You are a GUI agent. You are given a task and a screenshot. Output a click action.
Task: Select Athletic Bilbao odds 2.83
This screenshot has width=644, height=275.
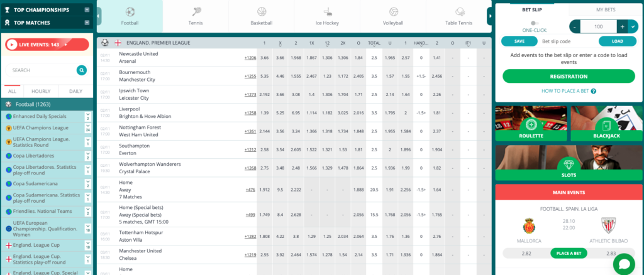coord(611,253)
